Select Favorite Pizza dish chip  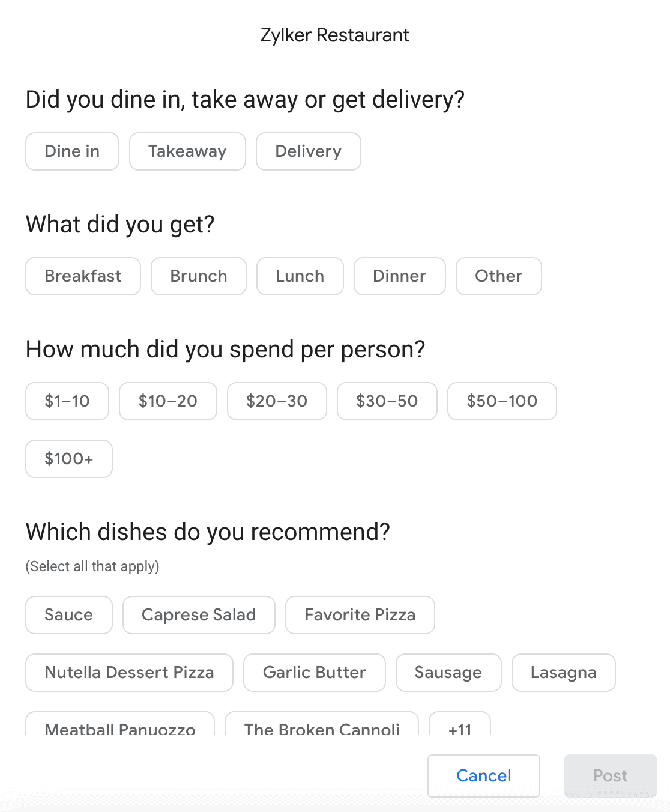coord(360,615)
